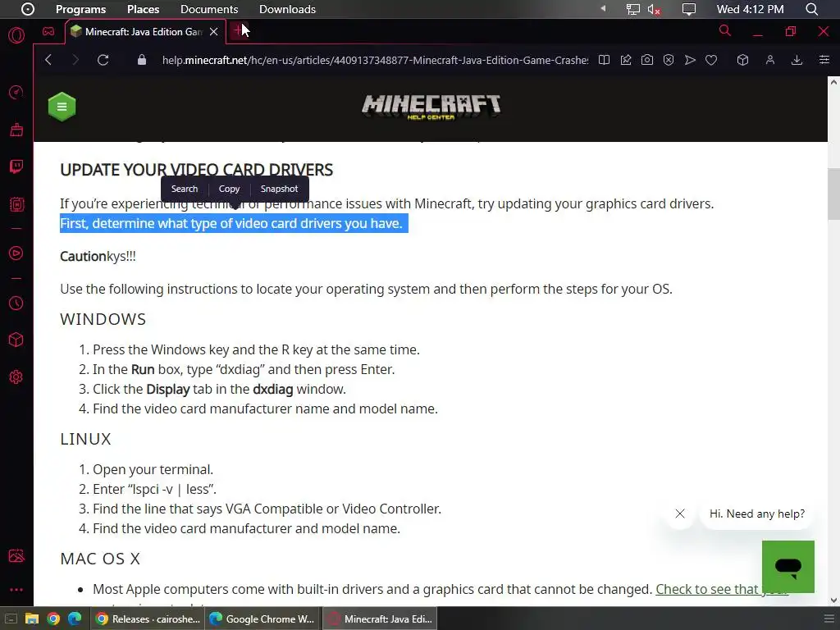This screenshot has width=840, height=630.
Task: Bookmark page with heart icon
Action: tap(711, 60)
